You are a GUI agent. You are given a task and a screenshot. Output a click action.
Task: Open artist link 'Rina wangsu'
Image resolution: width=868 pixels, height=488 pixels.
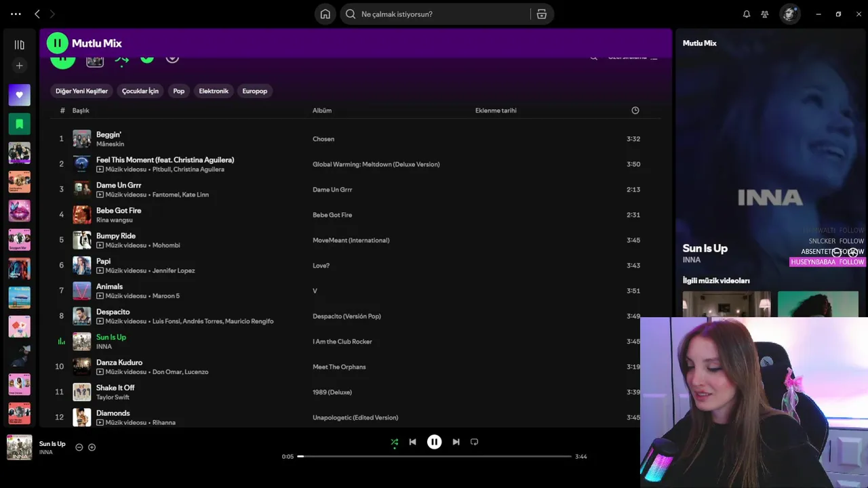[x=115, y=220]
